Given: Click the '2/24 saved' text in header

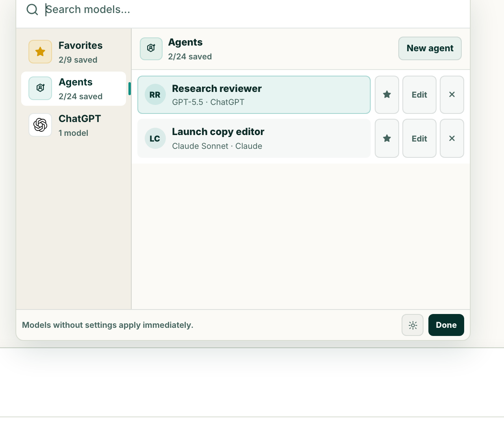Looking at the screenshot, I should (190, 57).
